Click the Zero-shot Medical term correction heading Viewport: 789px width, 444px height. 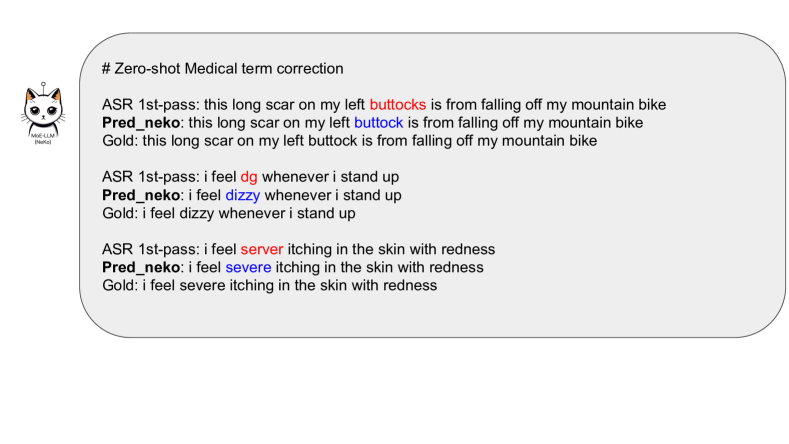(x=222, y=69)
